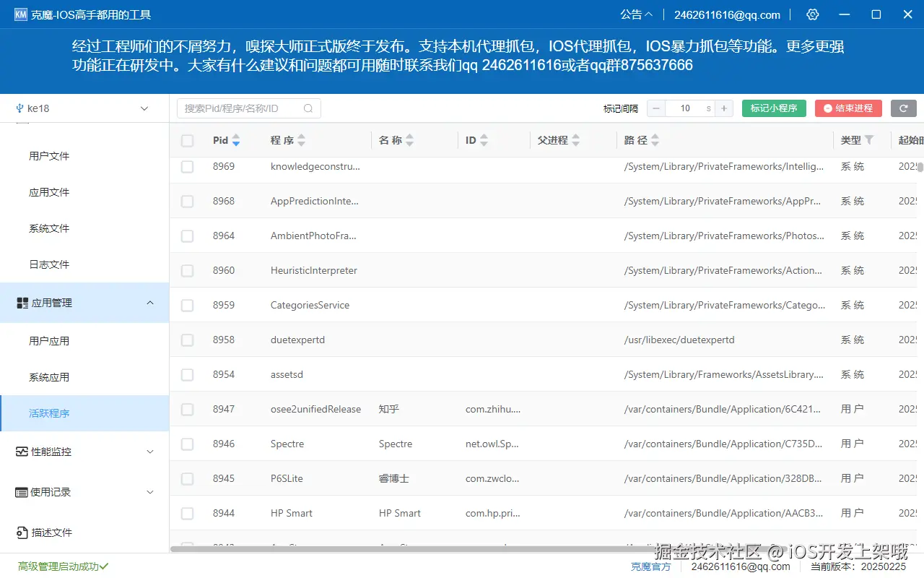Click the 性能监控 monitor icon

22,452
